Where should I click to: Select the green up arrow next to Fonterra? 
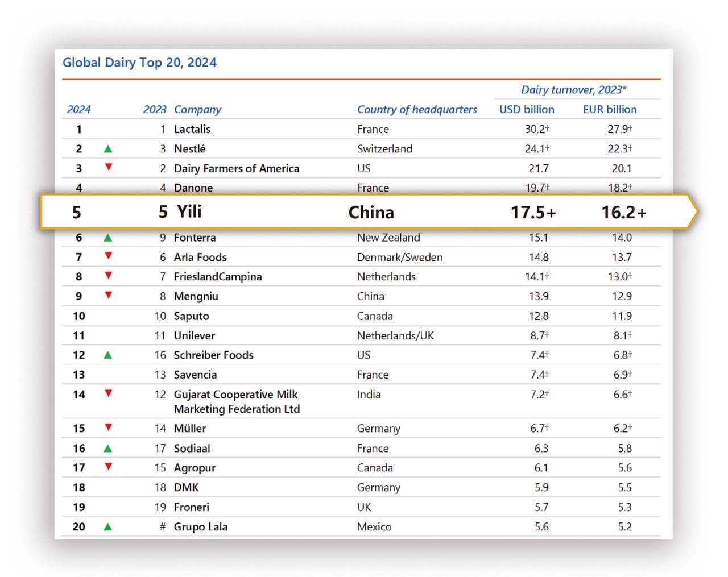pos(108,238)
